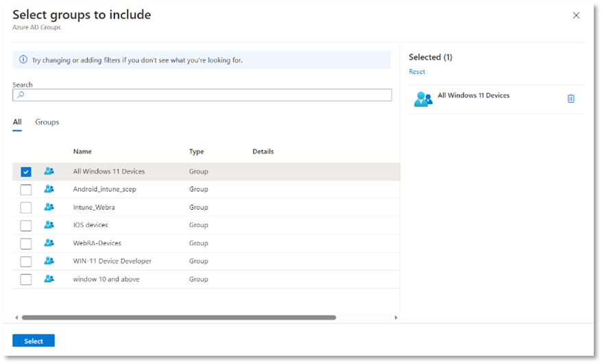Click the group icon beside Intune_Webra
Image resolution: width=602 pixels, height=364 pixels.
49,207
